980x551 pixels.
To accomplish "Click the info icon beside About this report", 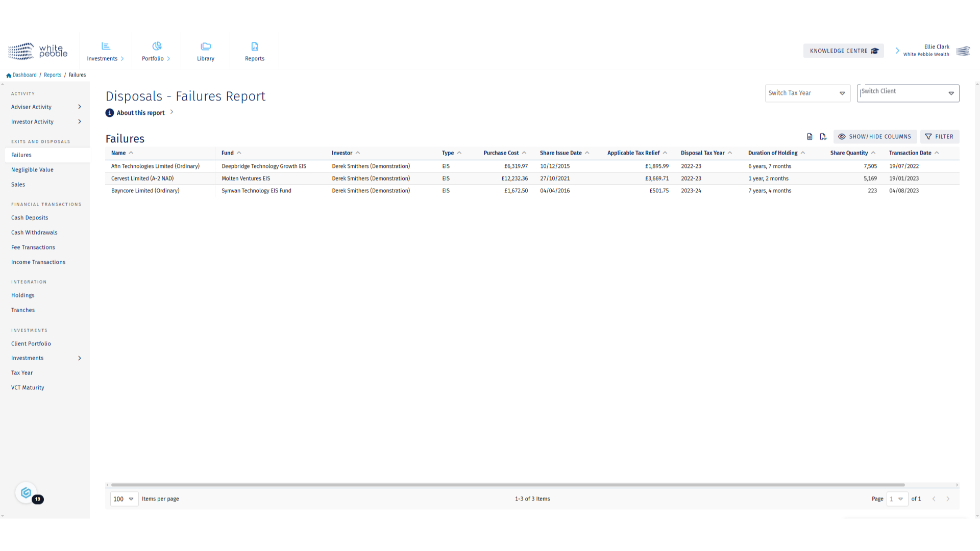I will point(110,113).
